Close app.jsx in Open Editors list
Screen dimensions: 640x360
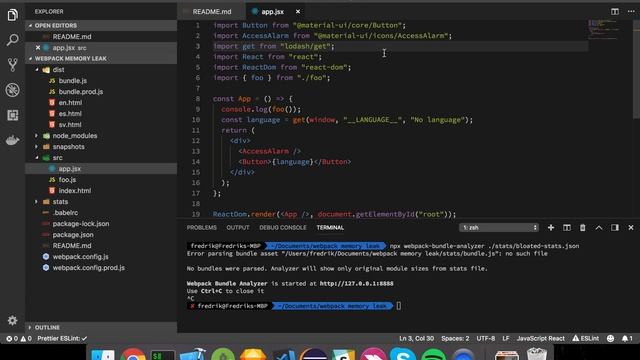38,48
